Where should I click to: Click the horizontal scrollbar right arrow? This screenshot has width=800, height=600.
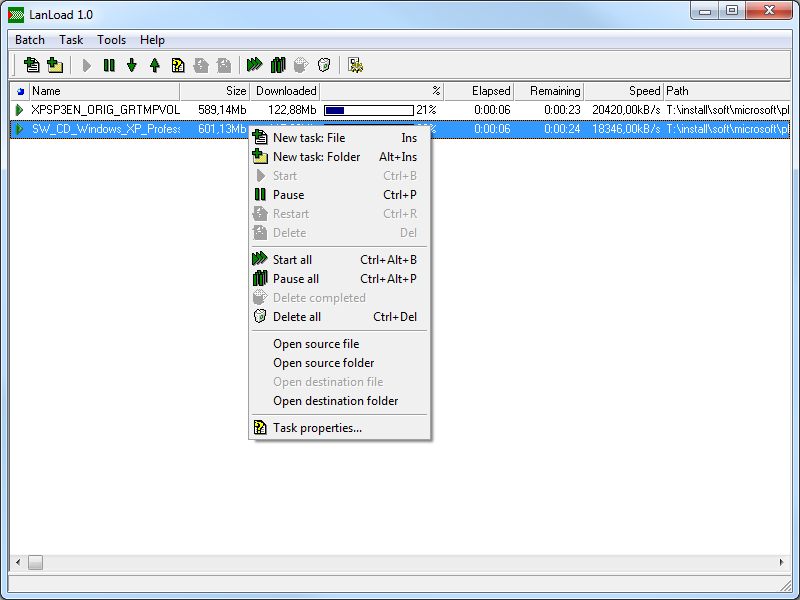click(x=782, y=563)
